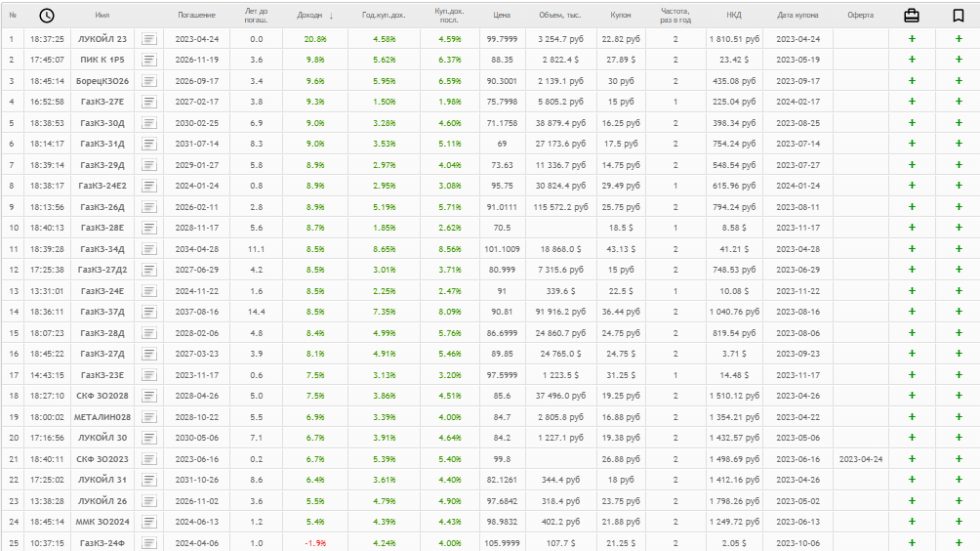Add ГазК3-31Д to portfolio with plus
Image resolution: width=980 pixels, height=551 pixels.
(x=912, y=144)
